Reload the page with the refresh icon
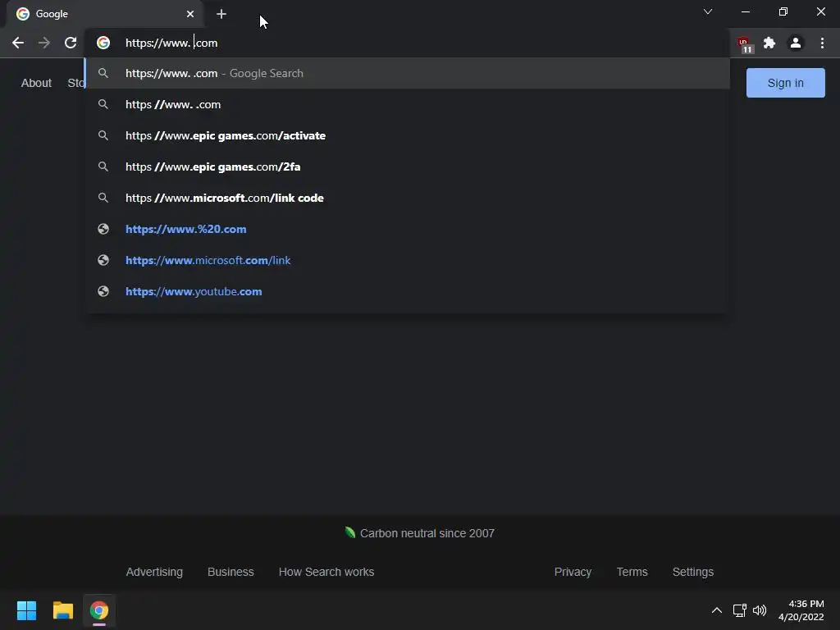 (71, 43)
